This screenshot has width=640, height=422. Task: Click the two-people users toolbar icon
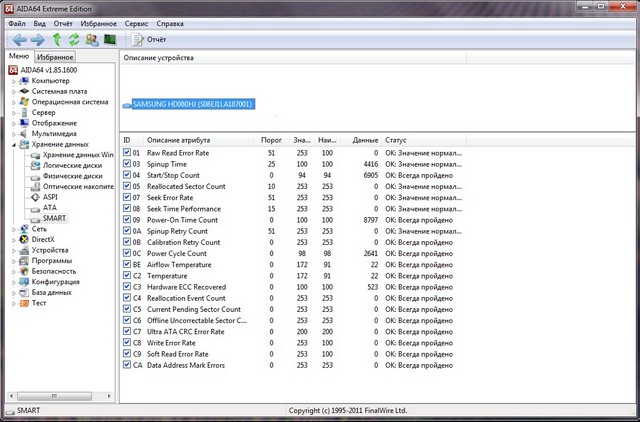(92, 40)
